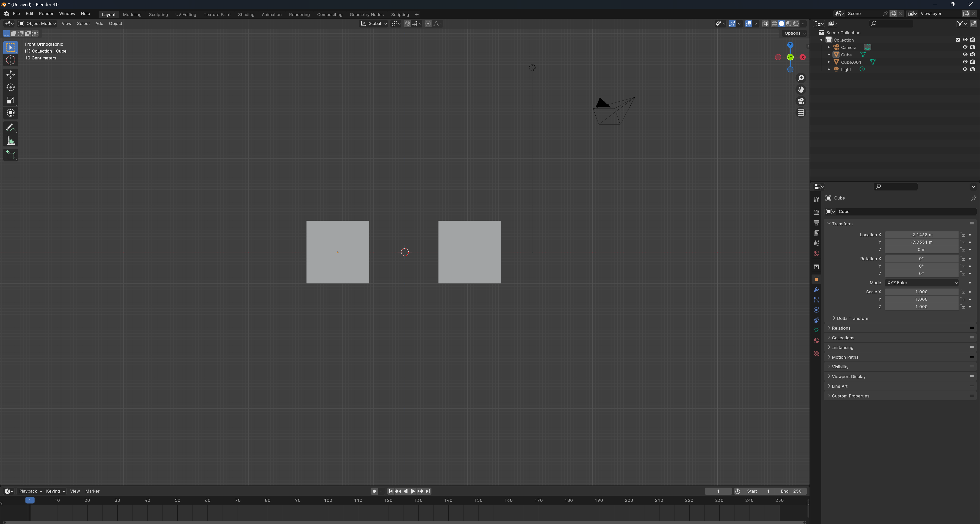The image size is (980, 524).
Task: Toggle Light visibility in outliner
Action: (x=965, y=70)
